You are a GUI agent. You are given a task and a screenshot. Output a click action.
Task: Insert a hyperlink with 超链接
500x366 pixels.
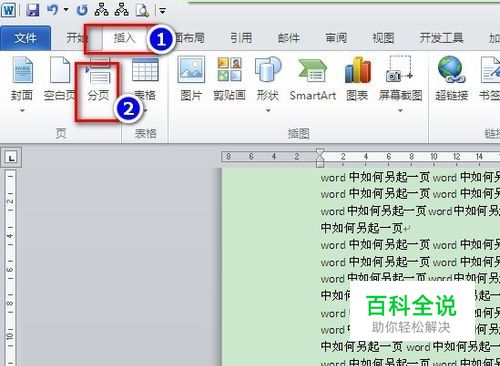tap(452, 79)
